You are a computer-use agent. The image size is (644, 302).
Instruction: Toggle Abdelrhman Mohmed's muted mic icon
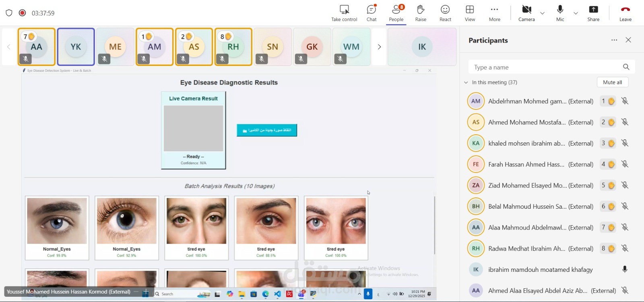click(x=625, y=101)
